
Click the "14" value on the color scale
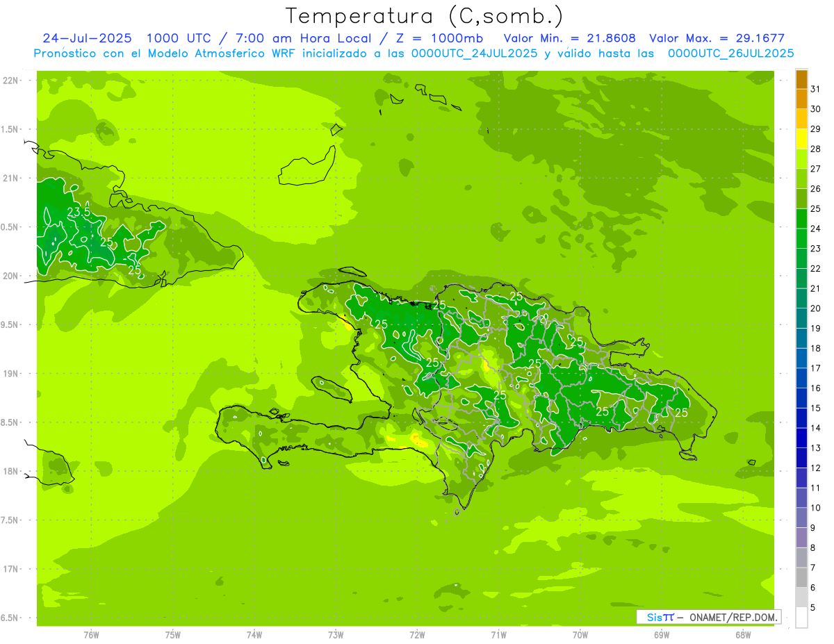(816, 428)
